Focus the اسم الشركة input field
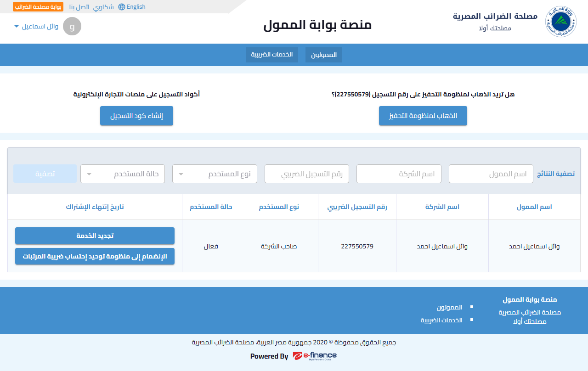This screenshot has height=371, width=588. pyautogui.click(x=399, y=174)
